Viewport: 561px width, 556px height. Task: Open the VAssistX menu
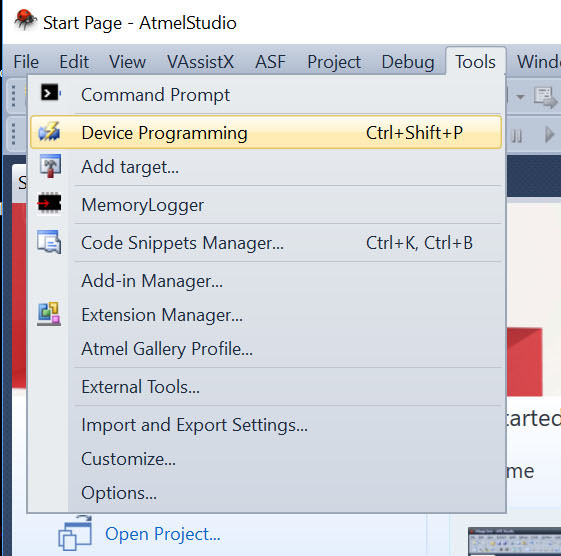pyautogui.click(x=200, y=62)
